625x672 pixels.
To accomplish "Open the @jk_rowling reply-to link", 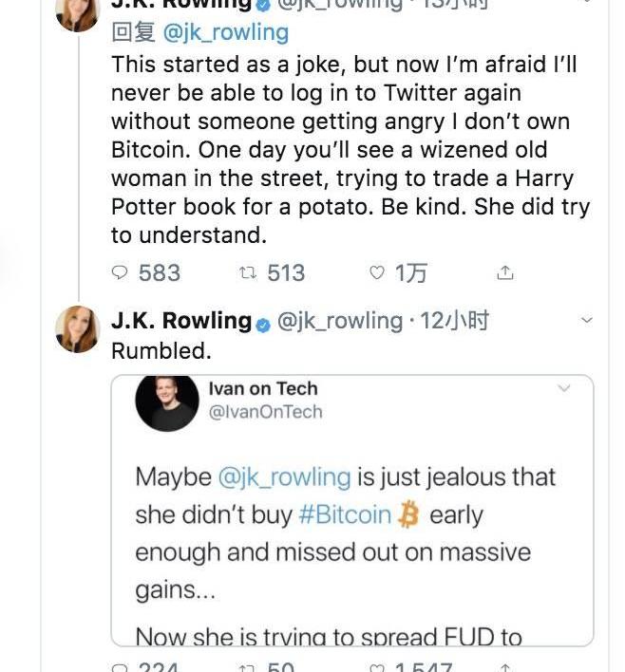I will [x=226, y=33].
